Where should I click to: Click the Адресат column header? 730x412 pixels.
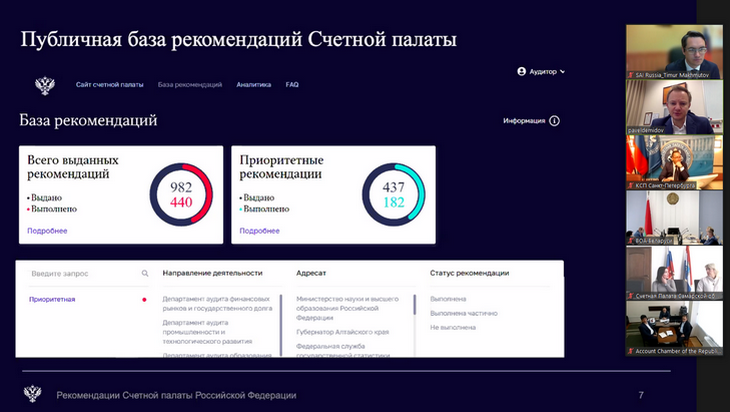coord(311,273)
